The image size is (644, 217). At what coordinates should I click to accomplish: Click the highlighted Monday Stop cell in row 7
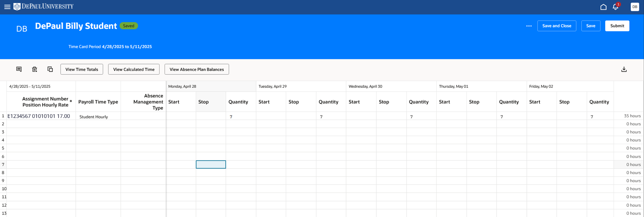pos(211,164)
